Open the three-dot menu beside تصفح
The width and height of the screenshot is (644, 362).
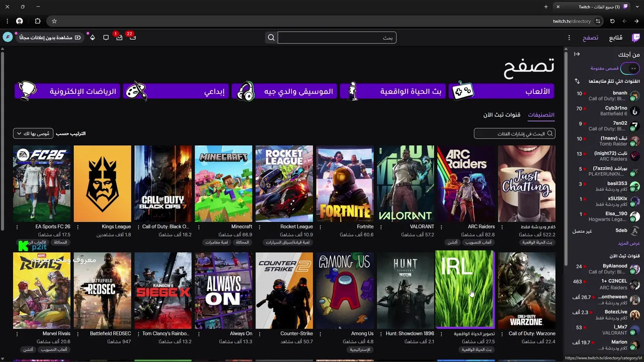pyautogui.click(x=569, y=38)
